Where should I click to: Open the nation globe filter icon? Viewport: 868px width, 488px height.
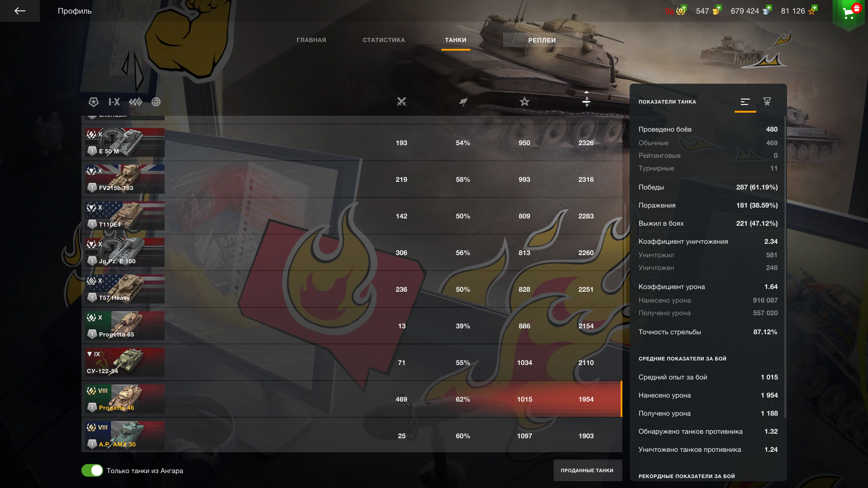pos(156,102)
